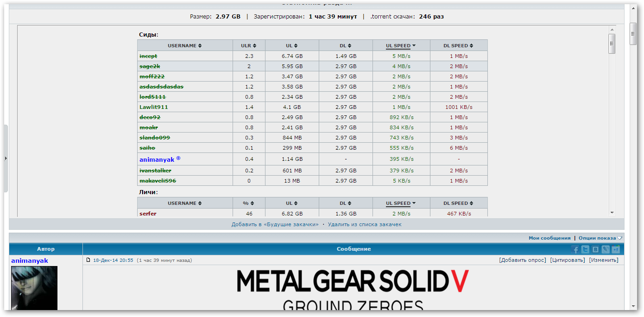Viewport: 644px width, 317px height.
Task: Click the registered mark next to animanyak
Action: (178, 158)
